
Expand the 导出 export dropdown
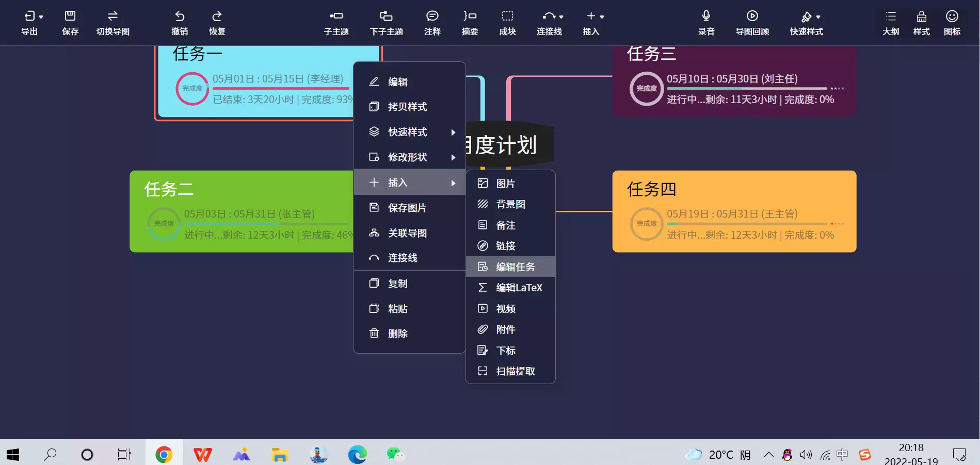31,22
